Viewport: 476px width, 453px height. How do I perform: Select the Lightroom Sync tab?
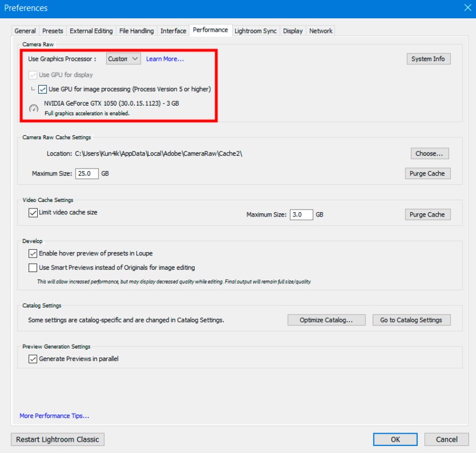click(256, 31)
